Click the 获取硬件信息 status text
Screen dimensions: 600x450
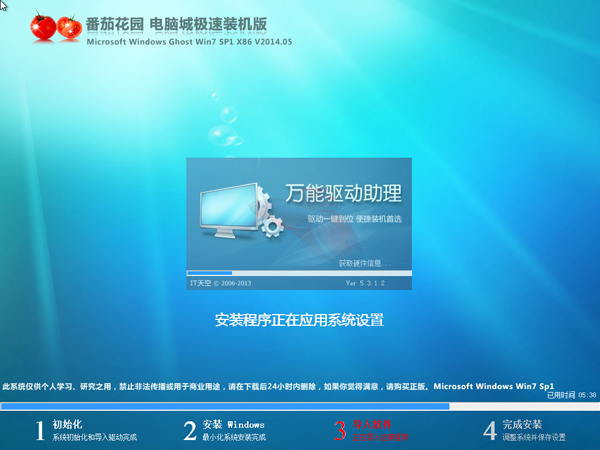click(x=364, y=263)
